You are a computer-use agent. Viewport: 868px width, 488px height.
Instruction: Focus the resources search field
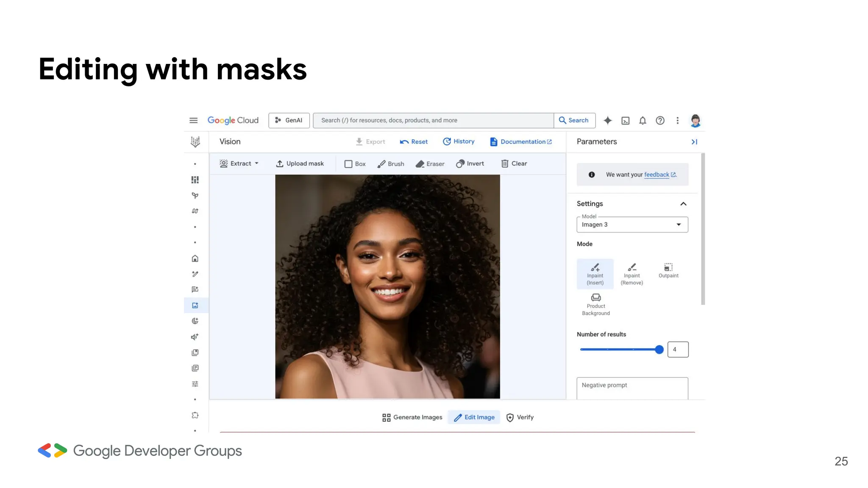click(433, 120)
